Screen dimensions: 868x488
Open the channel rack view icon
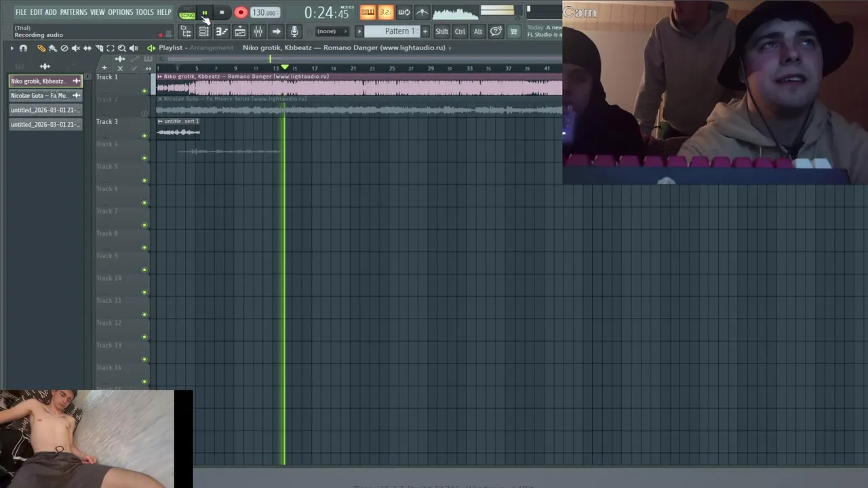[x=203, y=32]
